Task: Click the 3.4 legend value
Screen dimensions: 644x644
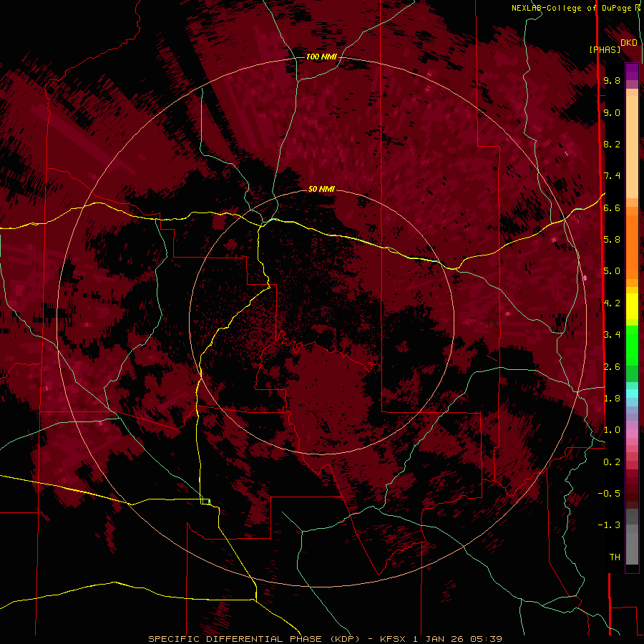Action: [612, 335]
